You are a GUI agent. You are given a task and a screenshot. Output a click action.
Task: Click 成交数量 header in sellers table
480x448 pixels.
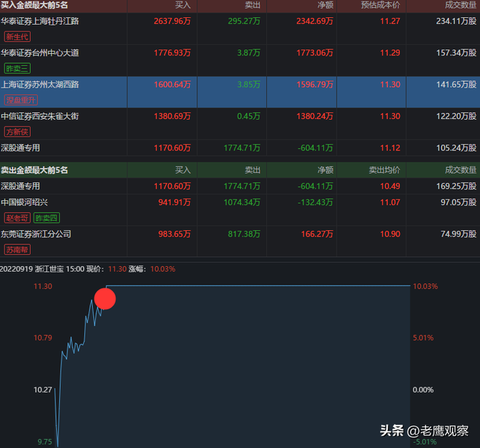pyautogui.click(x=460, y=170)
